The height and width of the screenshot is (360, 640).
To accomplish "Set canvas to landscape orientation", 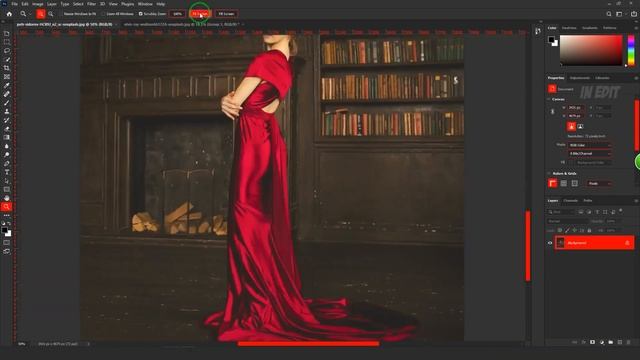I will pyautogui.click(x=580, y=127).
